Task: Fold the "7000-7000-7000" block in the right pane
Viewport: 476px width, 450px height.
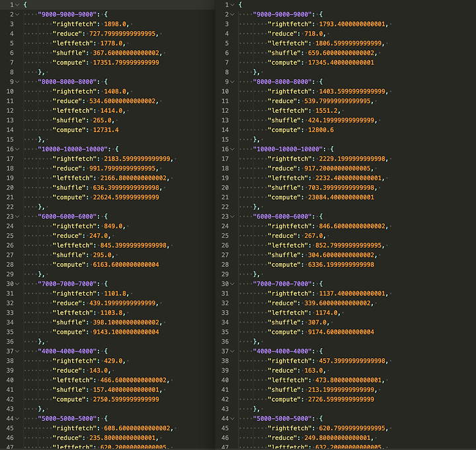Action: [232, 283]
